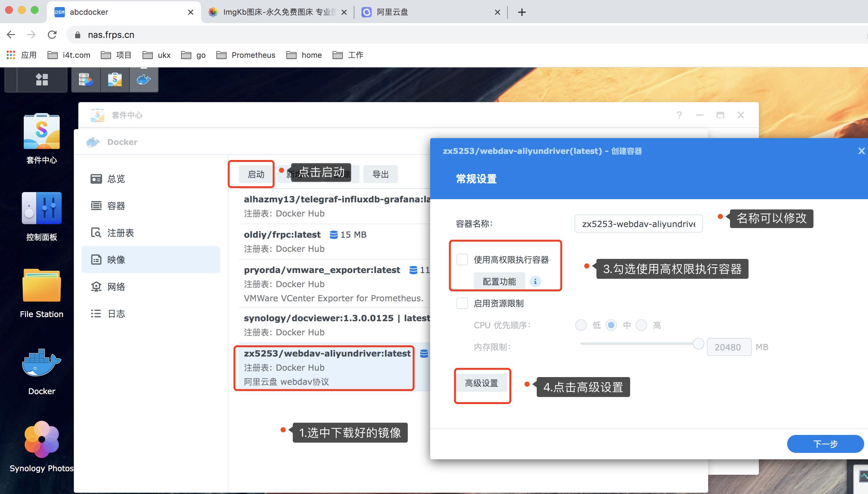Viewport: 868px width, 494px height.
Task: Open the File Station desktop shortcut
Action: point(42,294)
